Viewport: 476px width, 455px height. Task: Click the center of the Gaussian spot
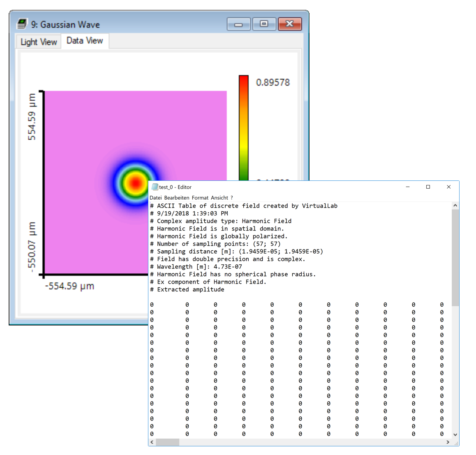135,183
